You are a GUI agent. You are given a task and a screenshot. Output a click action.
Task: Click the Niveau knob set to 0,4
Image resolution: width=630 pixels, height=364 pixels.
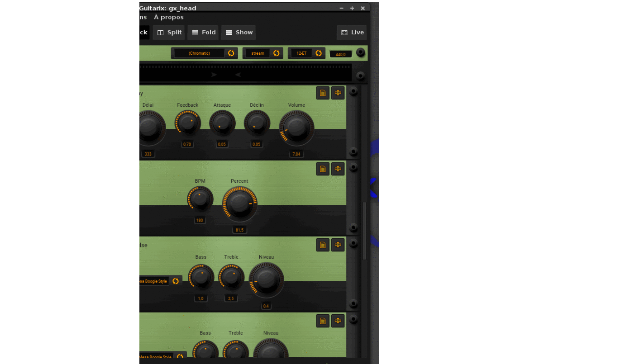tap(267, 280)
